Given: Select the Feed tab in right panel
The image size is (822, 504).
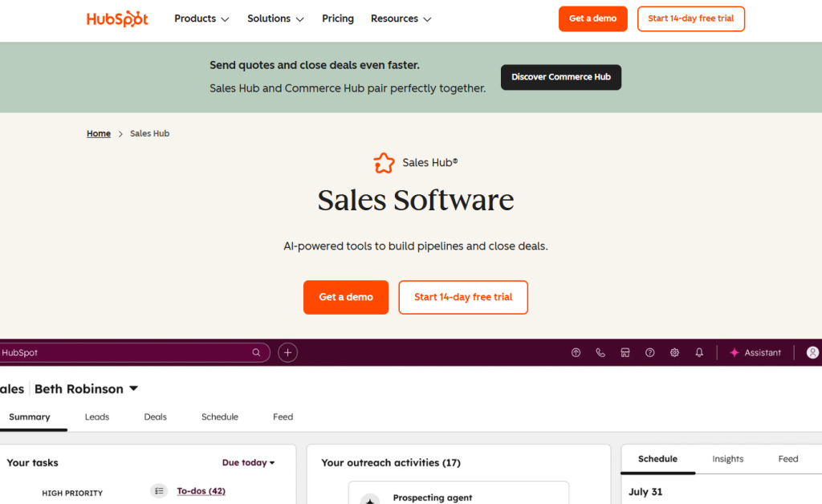Looking at the screenshot, I should [x=788, y=459].
